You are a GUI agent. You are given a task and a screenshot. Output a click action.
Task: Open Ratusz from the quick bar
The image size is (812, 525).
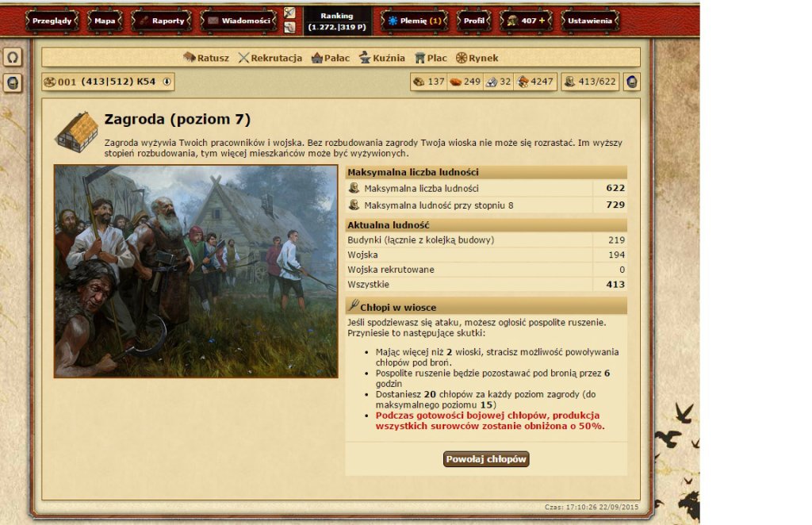206,57
